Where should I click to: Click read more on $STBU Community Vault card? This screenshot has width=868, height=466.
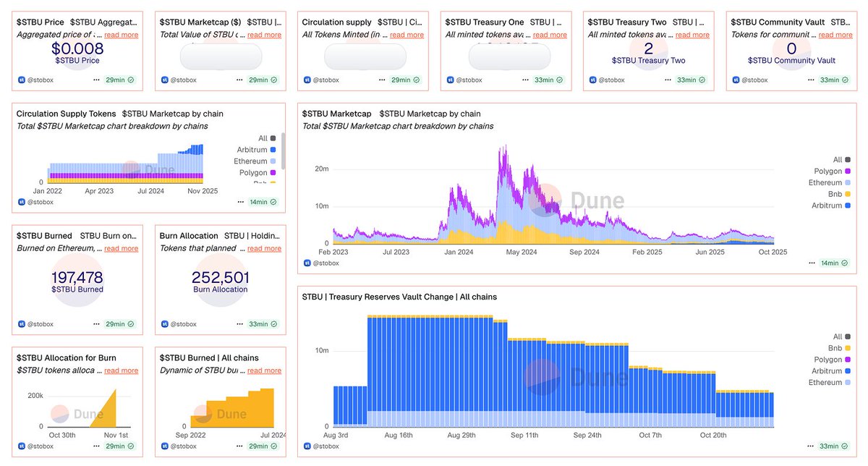836,35
